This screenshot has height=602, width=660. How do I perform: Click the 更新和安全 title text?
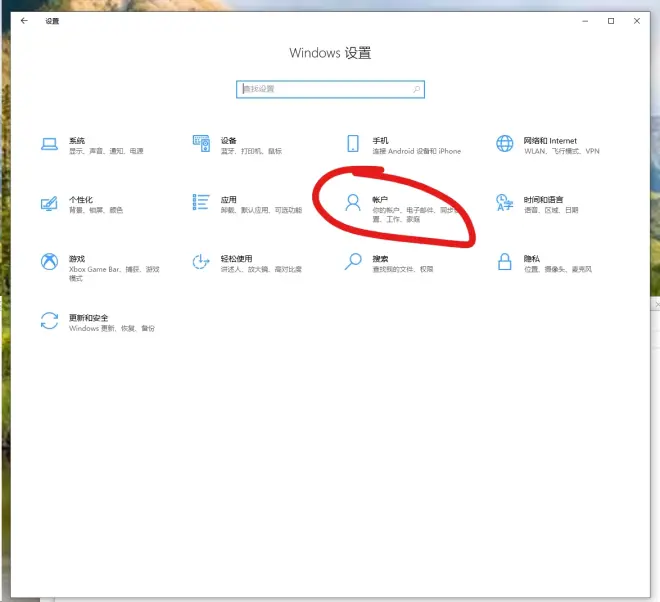88,317
